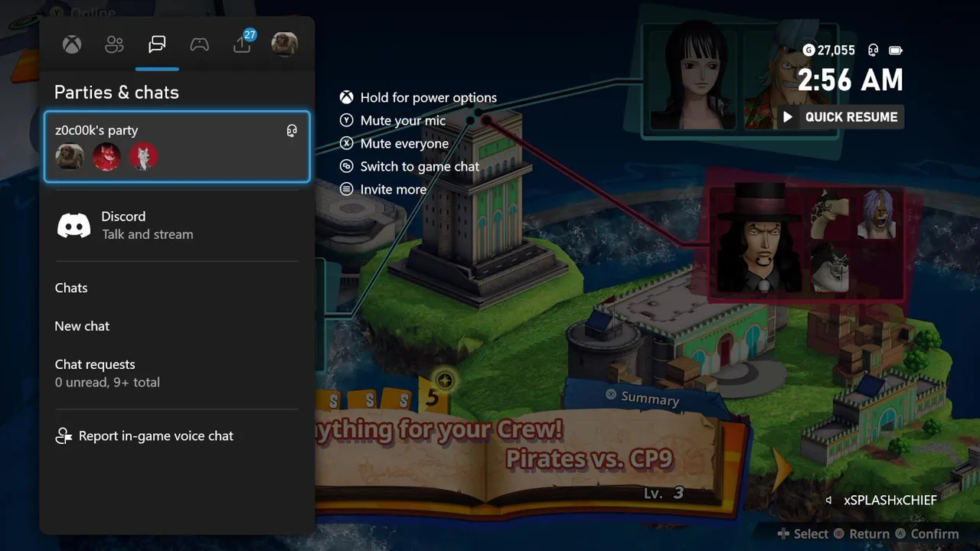This screenshot has height=551, width=980.
Task: Click the Return prompt in the game
Action: pyautogui.click(x=861, y=534)
